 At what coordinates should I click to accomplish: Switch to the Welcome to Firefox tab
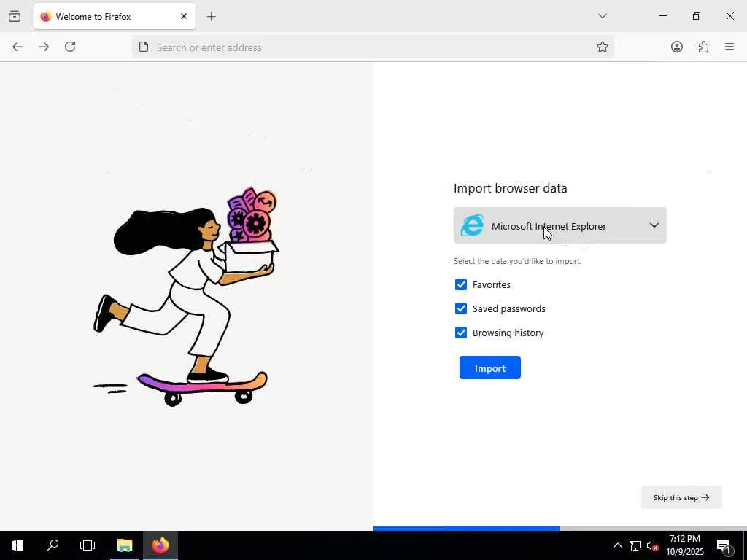click(115, 16)
